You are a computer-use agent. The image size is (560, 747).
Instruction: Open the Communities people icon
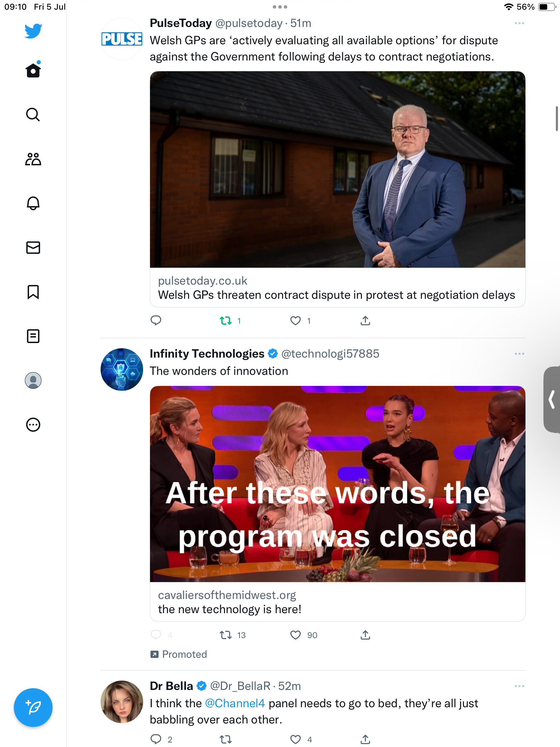[x=33, y=159]
